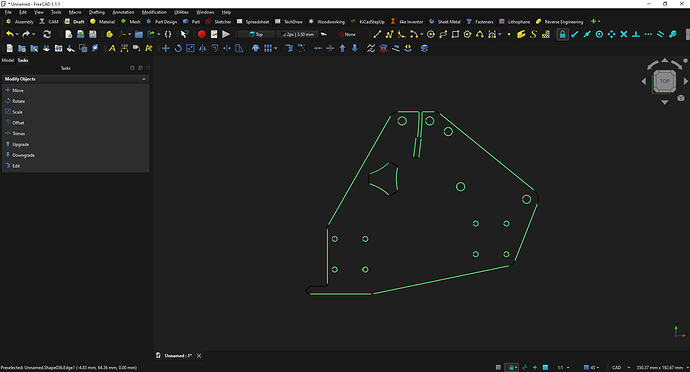Image resolution: width=690 pixels, height=372 pixels.
Task: Collapse the Modify Objects panel
Action: coord(143,79)
